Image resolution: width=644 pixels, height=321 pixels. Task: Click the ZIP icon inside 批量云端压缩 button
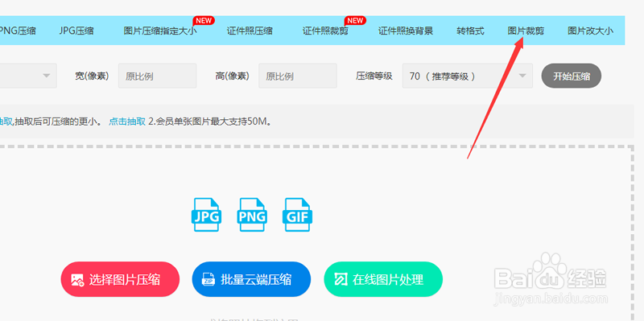coord(208,280)
